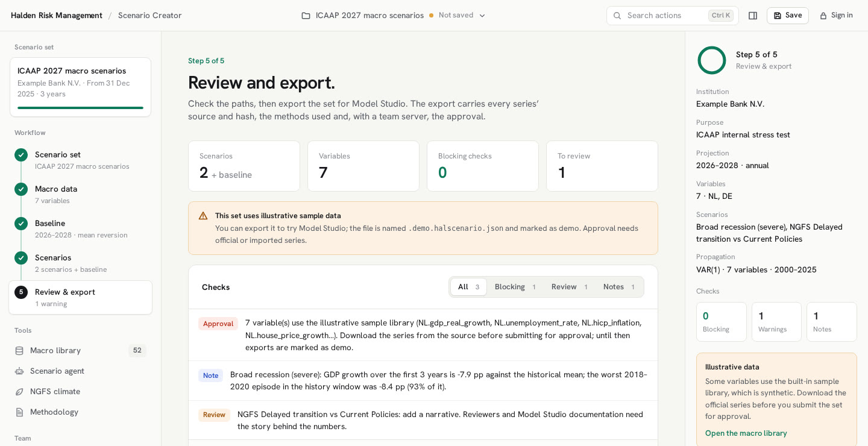Open the Macro data workflow step
The height and width of the screenshot is (446, 868).
[x=80, y=195]
